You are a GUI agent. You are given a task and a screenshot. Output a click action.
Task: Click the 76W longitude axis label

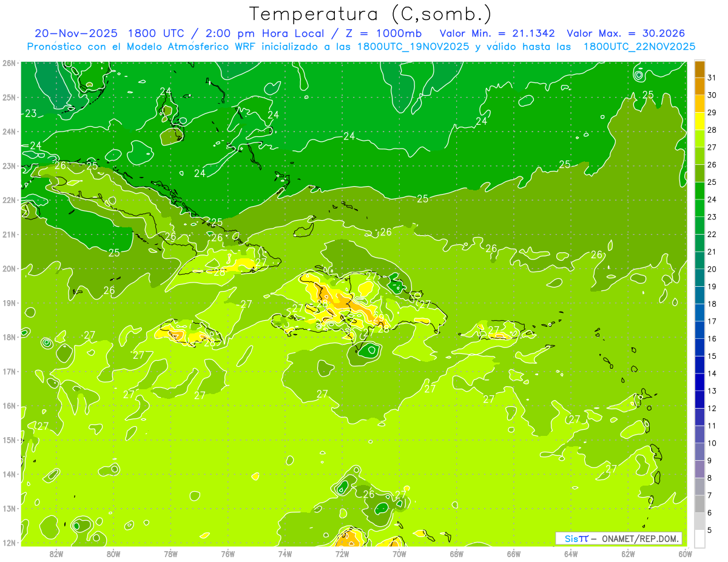(x=228, y=553)
